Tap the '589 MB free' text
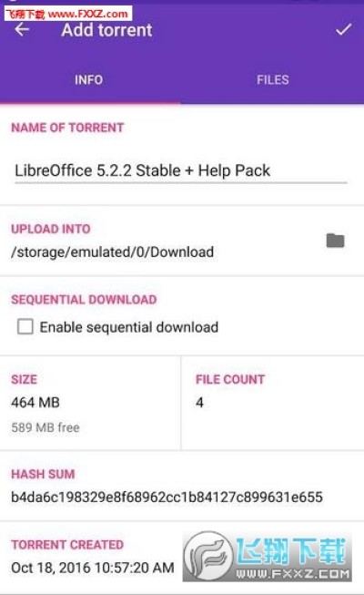 45,427
